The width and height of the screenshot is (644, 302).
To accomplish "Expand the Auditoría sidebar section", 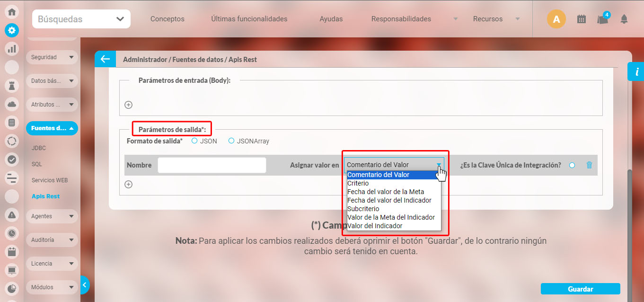I will pos(52,240).
